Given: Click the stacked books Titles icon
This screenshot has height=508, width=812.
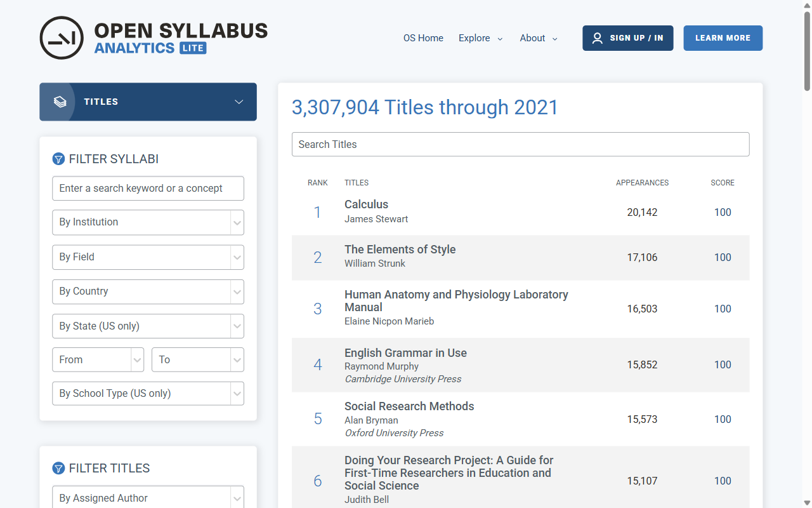Looking at the screenshot, I should point(60,102).
